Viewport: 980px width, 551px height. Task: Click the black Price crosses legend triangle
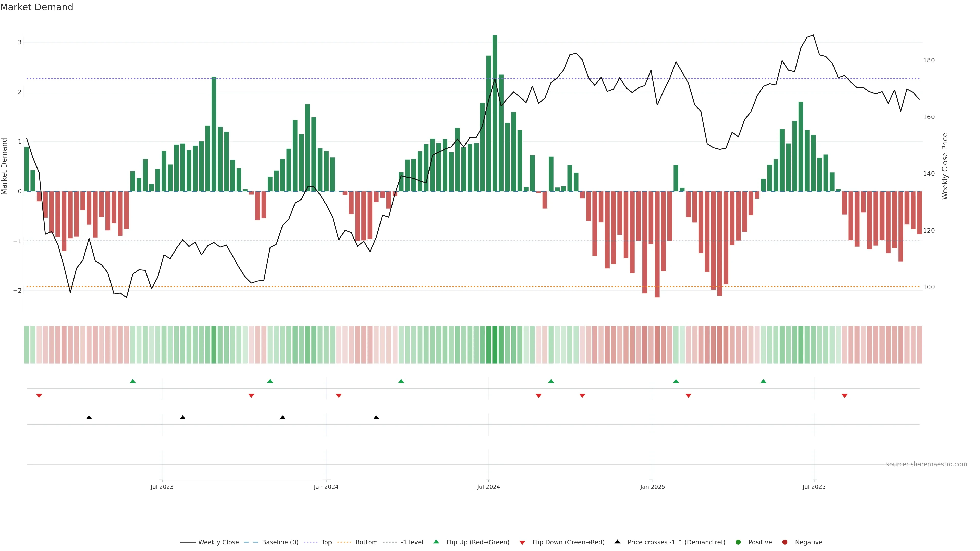617,542
